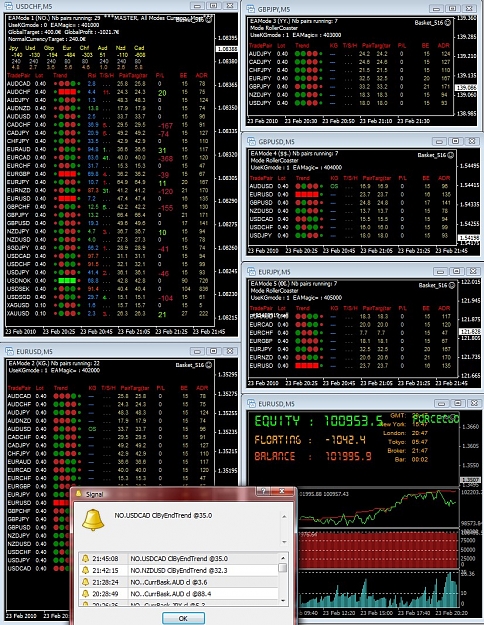Click EURUSD row label in GBPUSD,M5 window
Image resolution: width=484 pixels, height=625 pixels.
click(x=261, y=195)
